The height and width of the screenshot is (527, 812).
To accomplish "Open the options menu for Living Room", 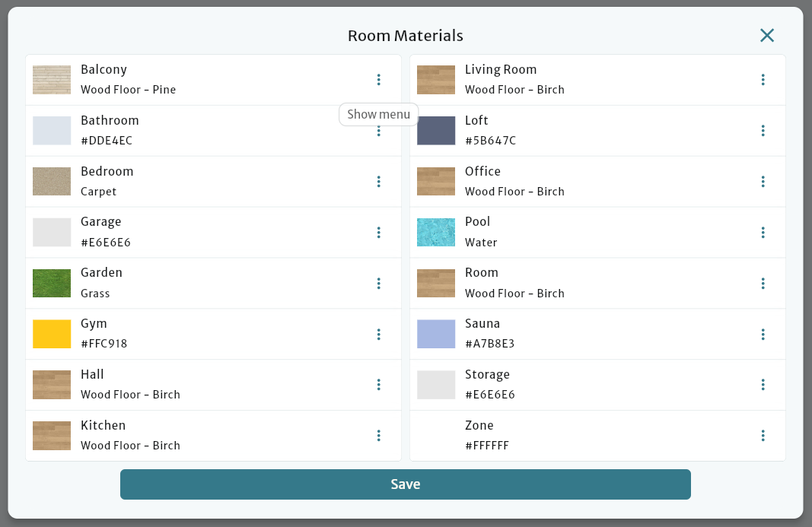I will pyautogui.click(x=763, y=79).
